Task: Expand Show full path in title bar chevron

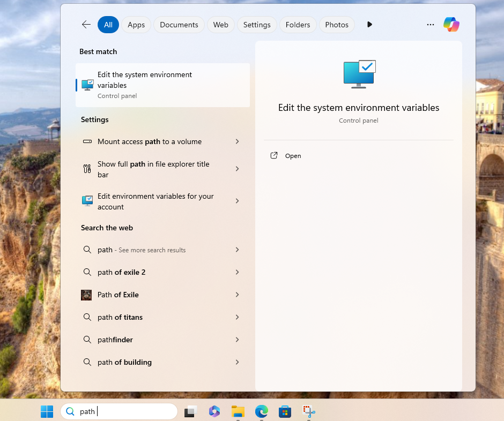Action: click(237, 169)
